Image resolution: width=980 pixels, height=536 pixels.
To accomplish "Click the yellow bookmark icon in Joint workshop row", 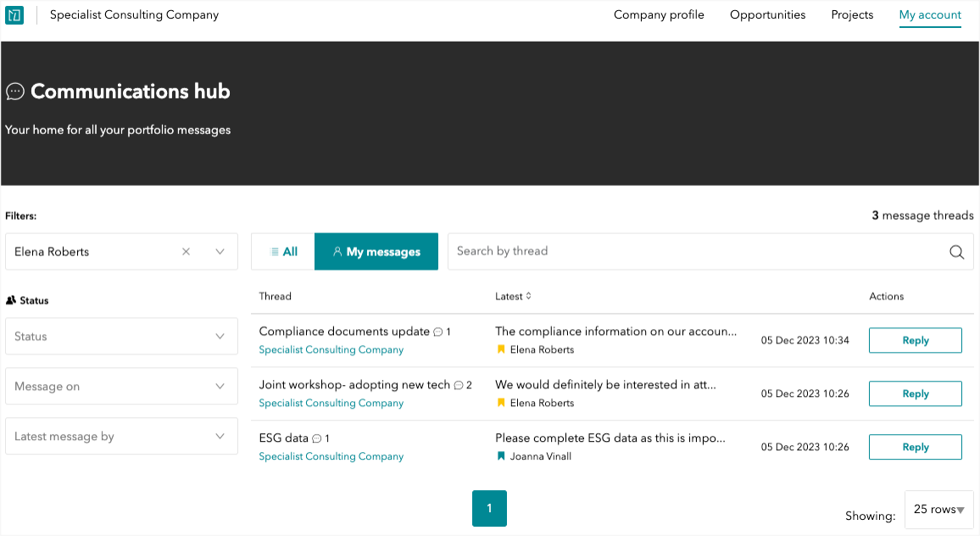I will point(501,403).
